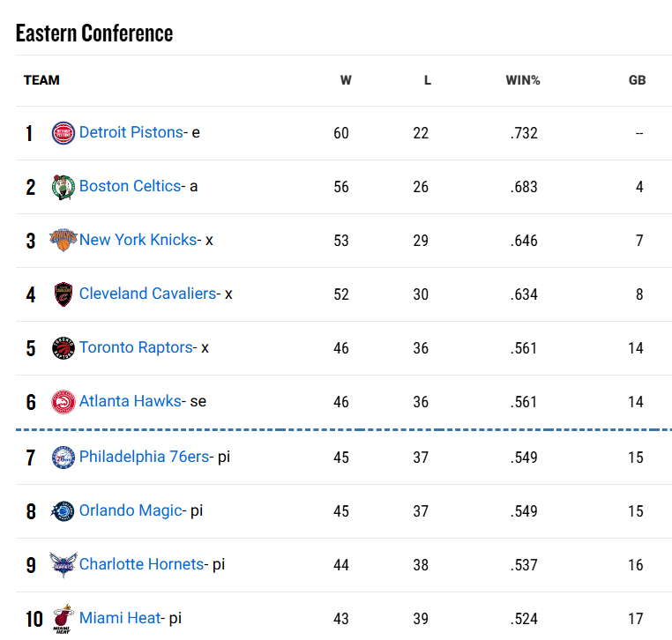Click the Toronto Raptors logo icon

point(63,347)
